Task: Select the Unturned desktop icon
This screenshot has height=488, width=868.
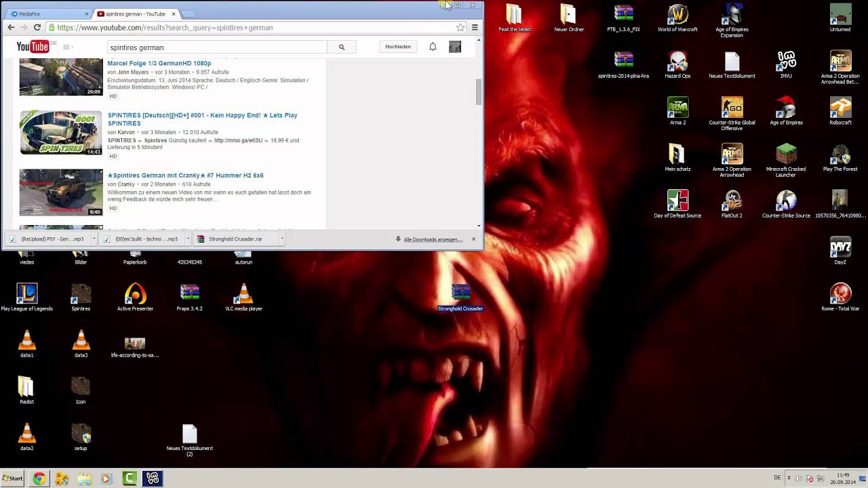Action: (x=840, y=18)
